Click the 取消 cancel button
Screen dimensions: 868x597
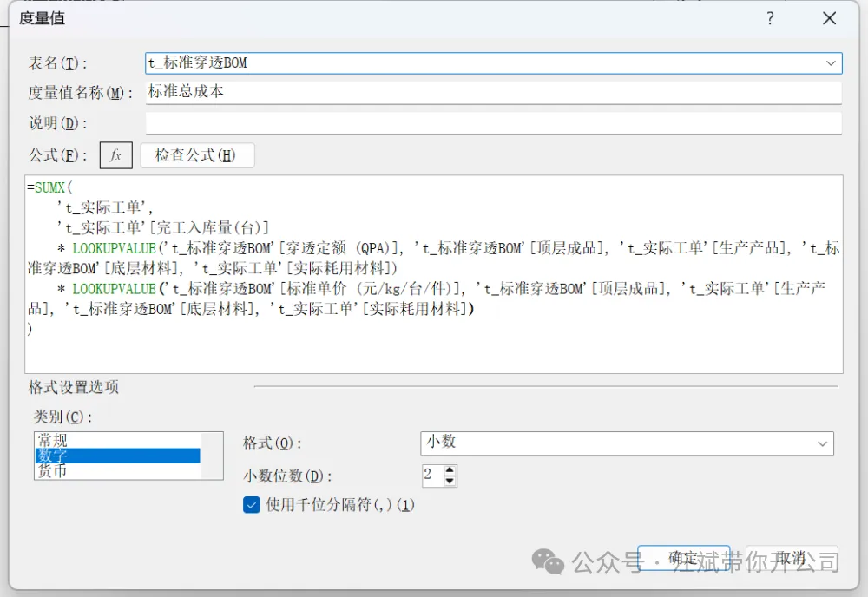[791, 558]
